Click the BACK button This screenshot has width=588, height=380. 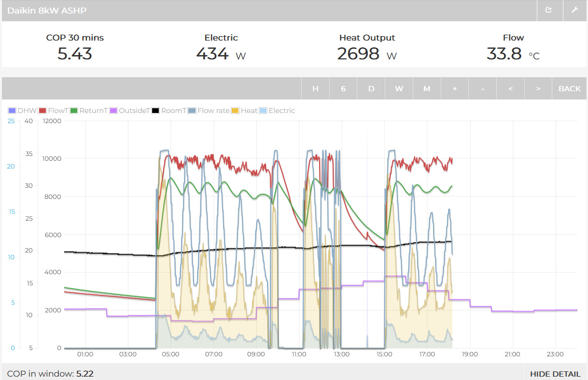[x=570, y=88]
